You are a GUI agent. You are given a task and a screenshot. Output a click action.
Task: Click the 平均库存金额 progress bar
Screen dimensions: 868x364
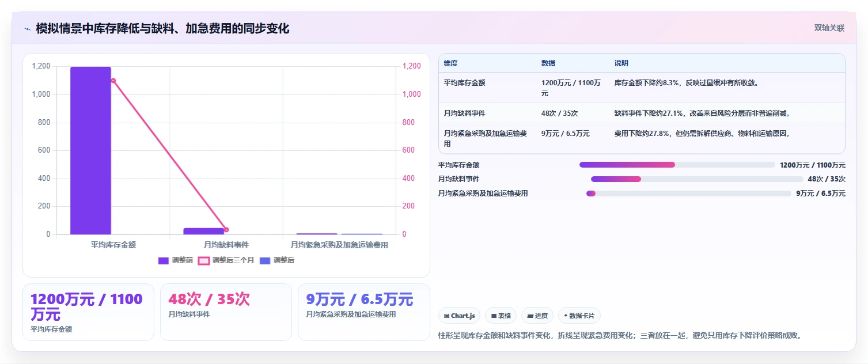(x=677, y=165)
